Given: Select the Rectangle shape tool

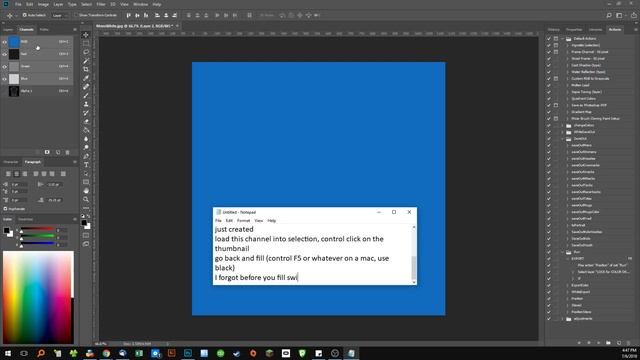Looking at the screenshot, I should 86,182.
